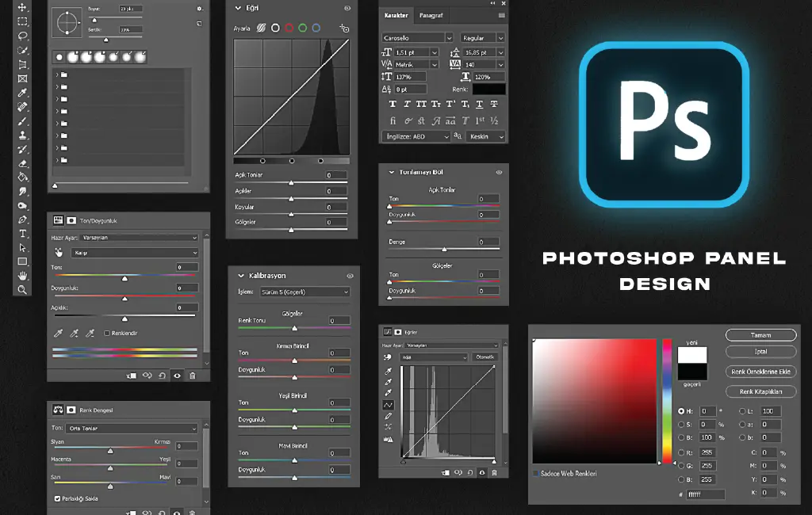
Task: Enable Sadece Web Renkleri checkbox
Action: click(x=536, y=474)
